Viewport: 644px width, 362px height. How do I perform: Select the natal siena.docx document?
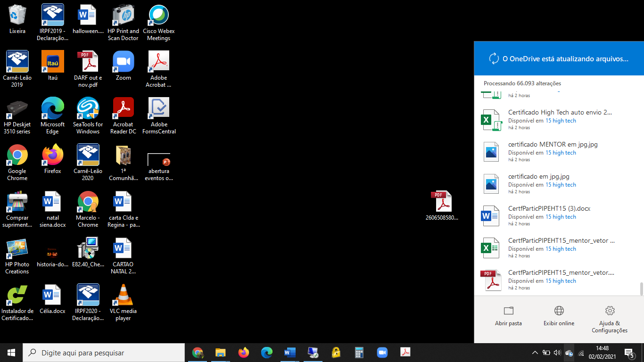pos(53,209)
